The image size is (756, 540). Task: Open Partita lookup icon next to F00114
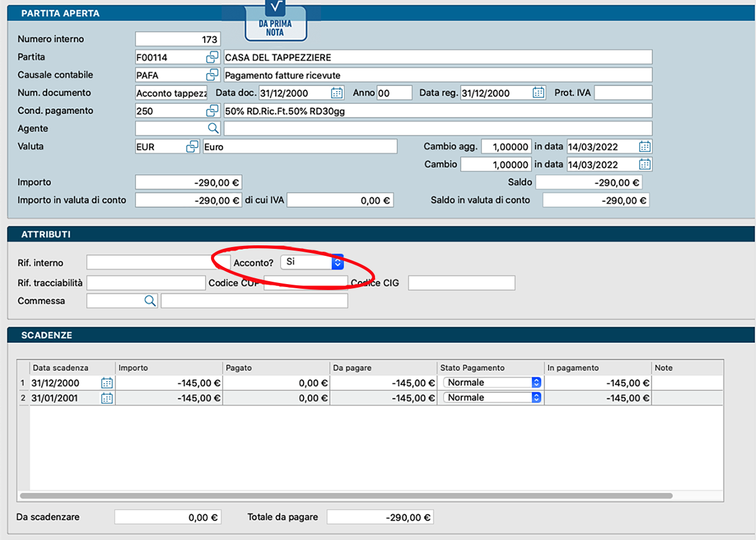[x=212, y=57]
